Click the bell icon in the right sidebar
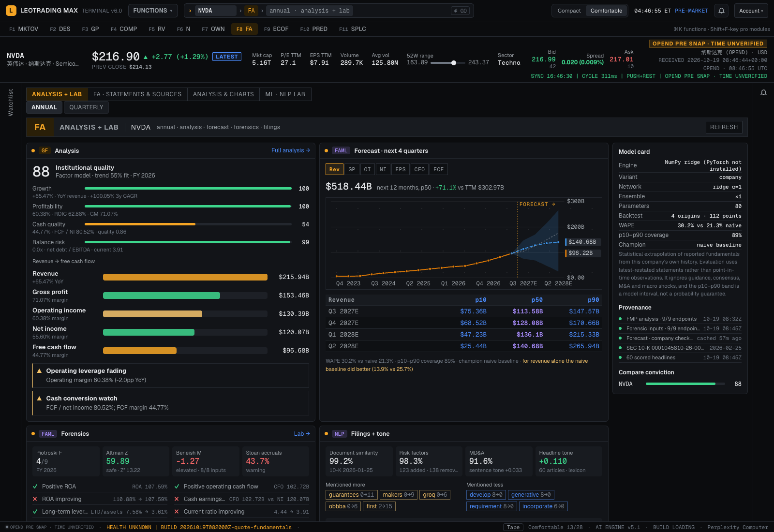 tap(763, 92)
